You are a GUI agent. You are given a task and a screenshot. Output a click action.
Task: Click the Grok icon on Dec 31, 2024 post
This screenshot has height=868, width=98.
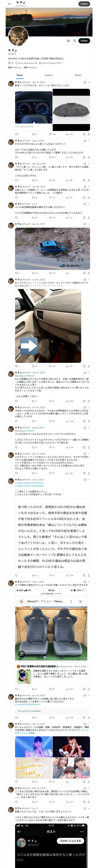tap(84, 454)
